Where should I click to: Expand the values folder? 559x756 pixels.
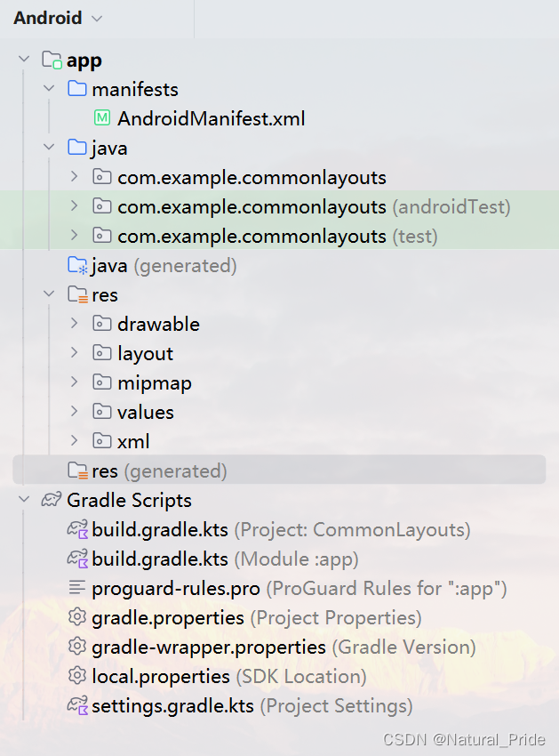(x=73, y=412)
